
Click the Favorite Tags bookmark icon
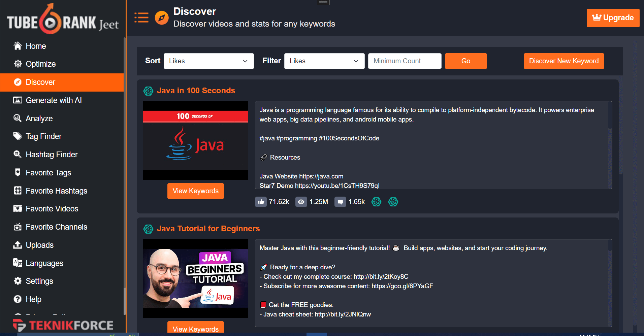click(x=18, y=172)
